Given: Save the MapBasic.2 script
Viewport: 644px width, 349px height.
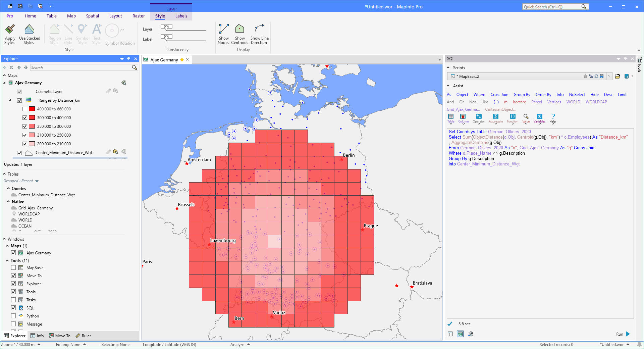Looking at the screenshot, I should pos(602,76).
